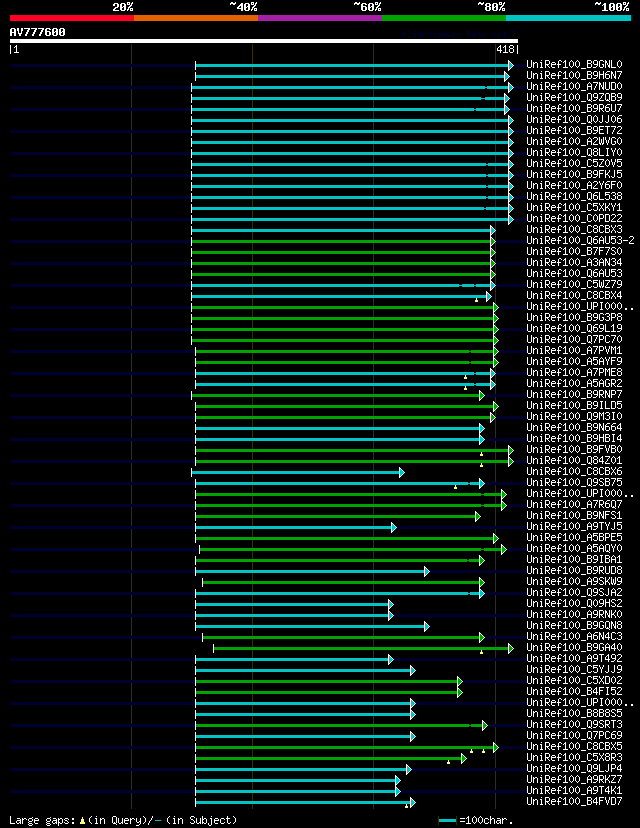Click the short cyan bar for C8CBX6
The height and width of the screenshot is (828, 640).
(x=298, y=473)
